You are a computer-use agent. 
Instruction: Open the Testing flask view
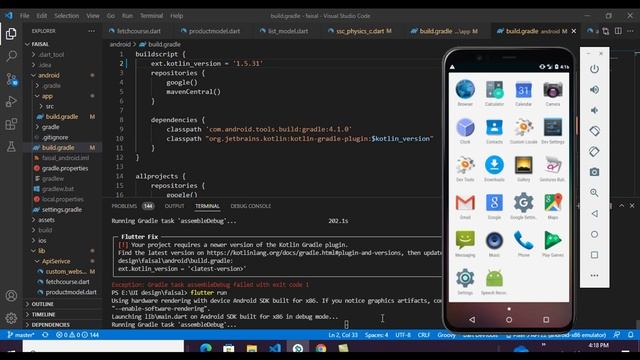coord(11,146)
